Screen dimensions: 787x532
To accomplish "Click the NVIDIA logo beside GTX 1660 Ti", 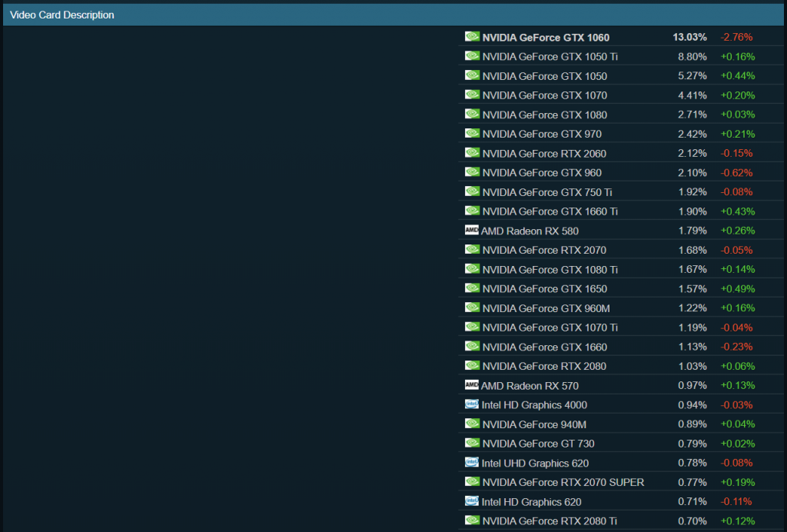I will [x=472, y=211].
